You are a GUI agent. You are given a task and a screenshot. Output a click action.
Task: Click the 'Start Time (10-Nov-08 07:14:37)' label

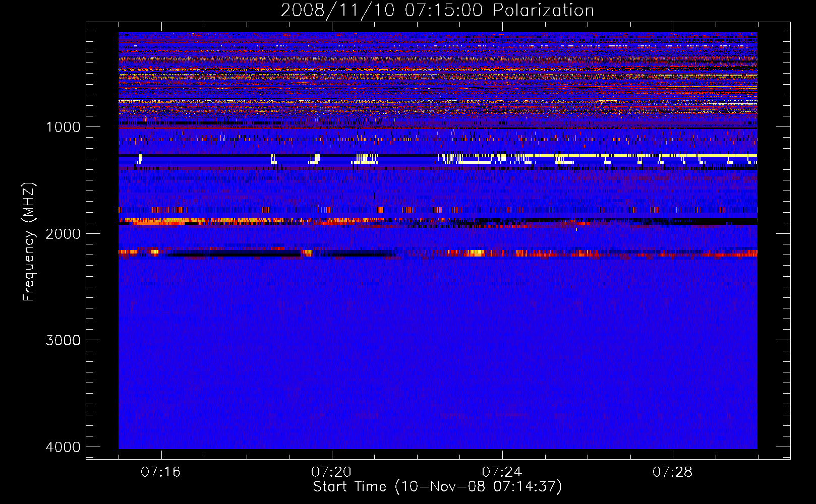coord(437,487)
